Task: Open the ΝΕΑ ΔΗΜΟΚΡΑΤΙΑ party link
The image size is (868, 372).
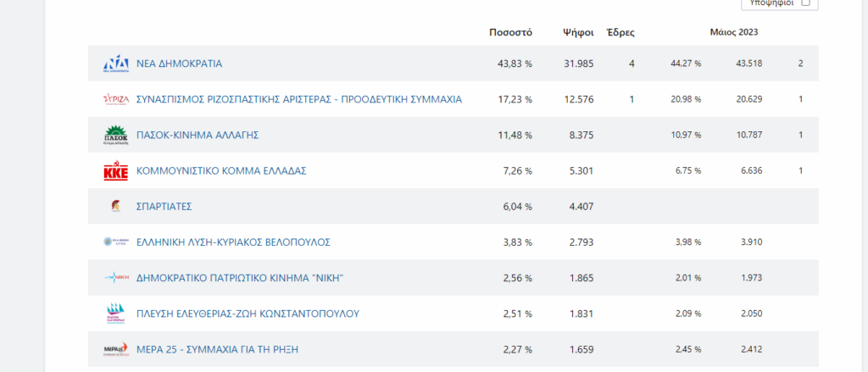Action: 180,64
